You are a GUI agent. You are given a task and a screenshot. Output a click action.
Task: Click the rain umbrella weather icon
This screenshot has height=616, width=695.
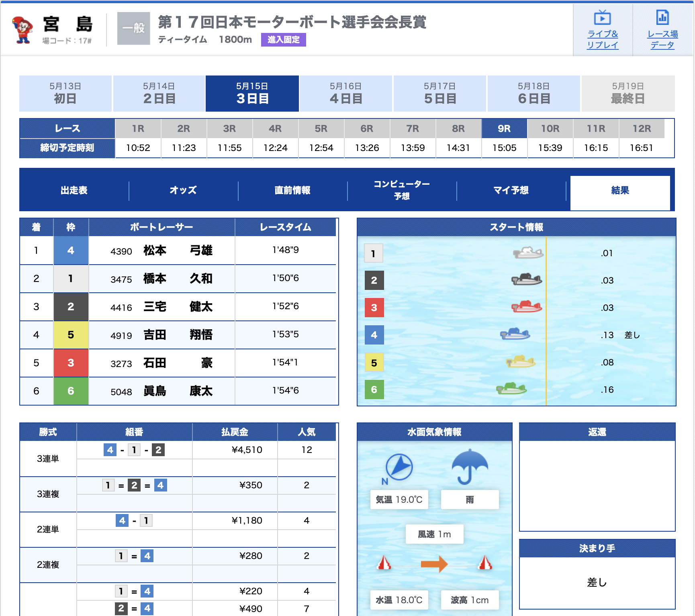click(470, 467)
